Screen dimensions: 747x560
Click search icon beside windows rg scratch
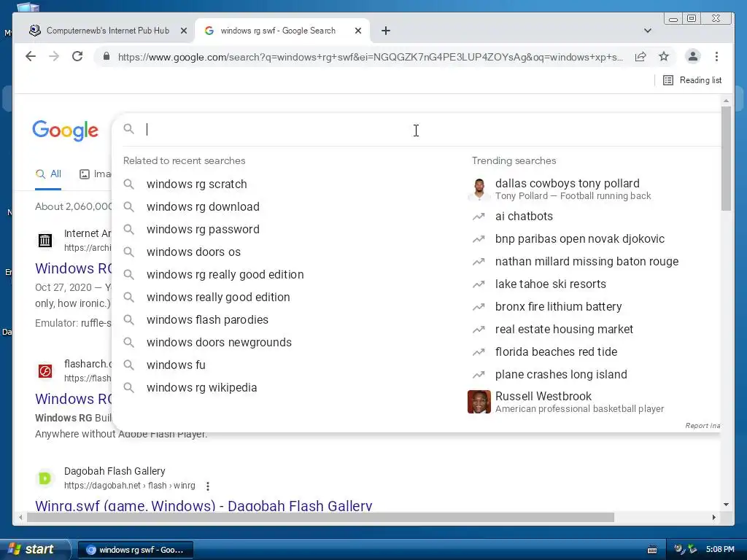pyautogui.click(x=128, y=184)
